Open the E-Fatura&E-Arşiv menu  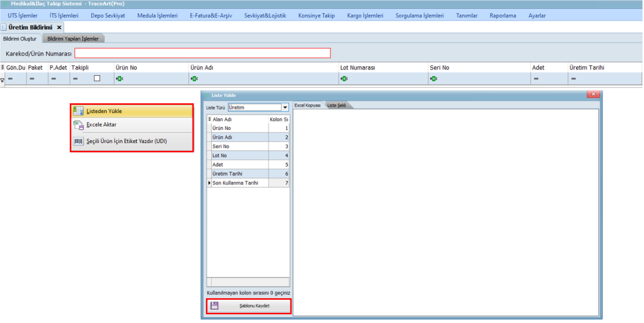211,16
